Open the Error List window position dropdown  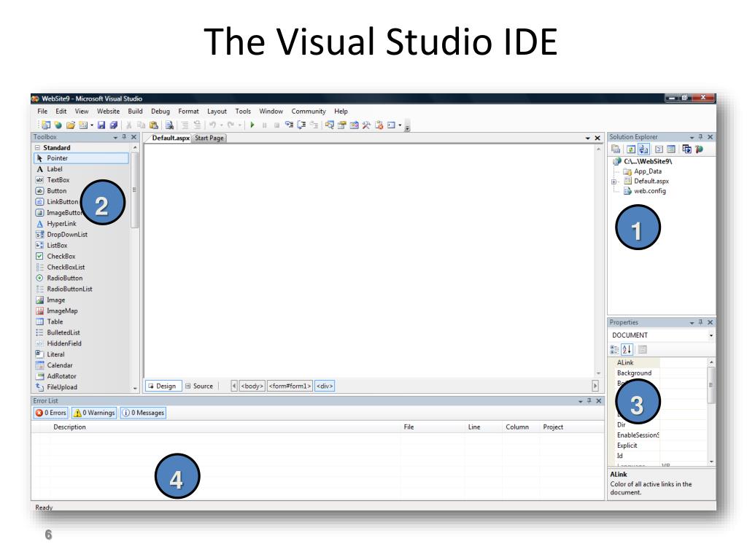click(x=580, y=402)
